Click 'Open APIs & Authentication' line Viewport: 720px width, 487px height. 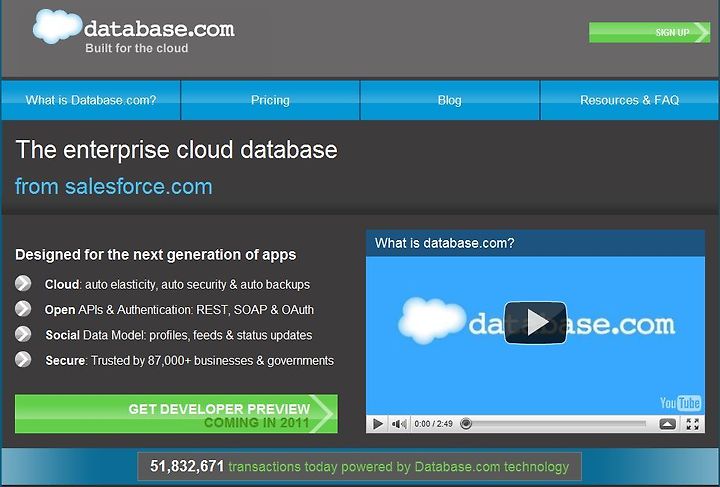point(179,310)
